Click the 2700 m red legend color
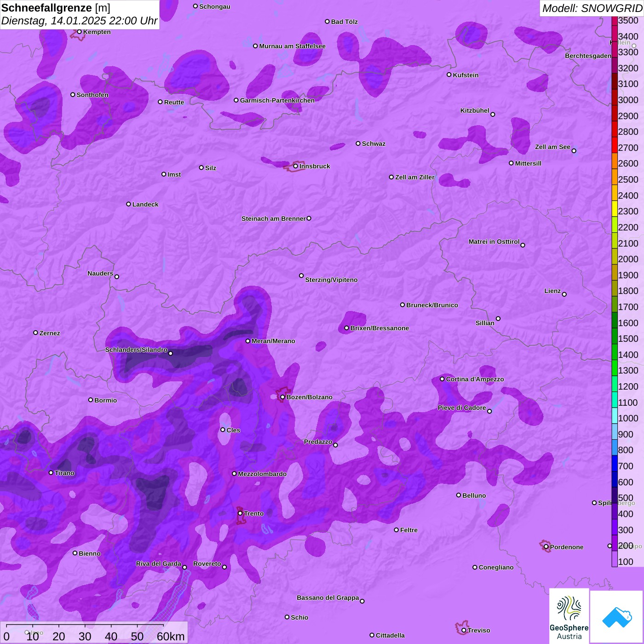The height and width of the screenshot is (644, 644). 615,145
